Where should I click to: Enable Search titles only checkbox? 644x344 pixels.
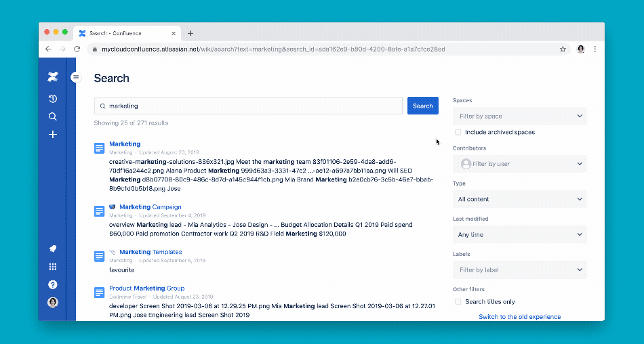click(458, 302)
